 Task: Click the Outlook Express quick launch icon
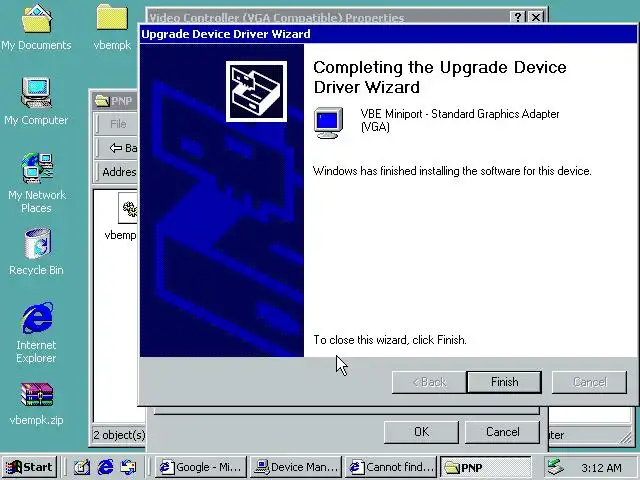(128, 467)
